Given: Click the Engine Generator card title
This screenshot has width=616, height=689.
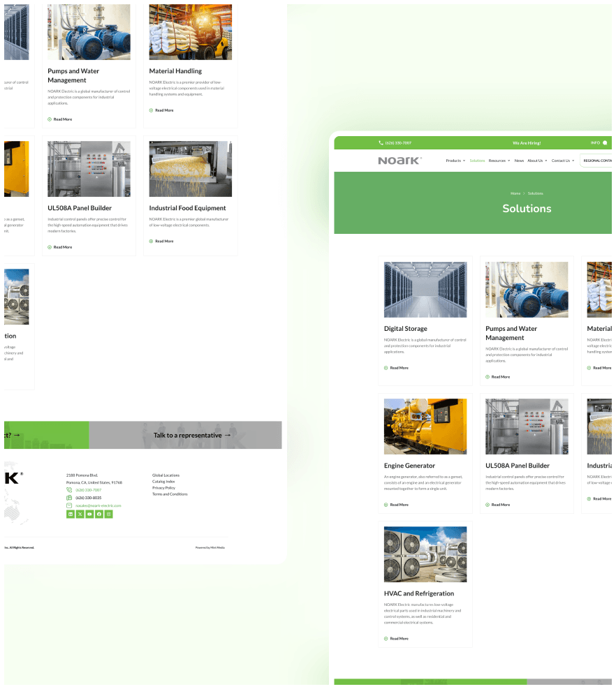Looking at the screenshot, I should pyautogui.click(x=409, y=466).
